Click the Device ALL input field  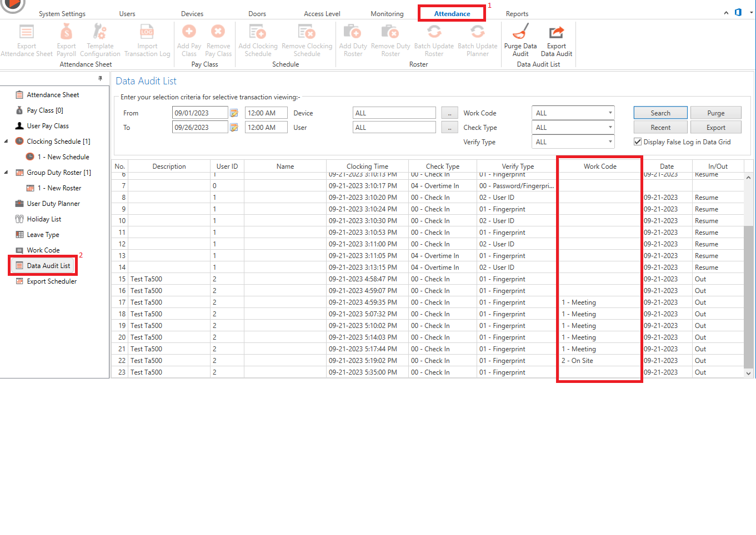click(x=394, y=113)
